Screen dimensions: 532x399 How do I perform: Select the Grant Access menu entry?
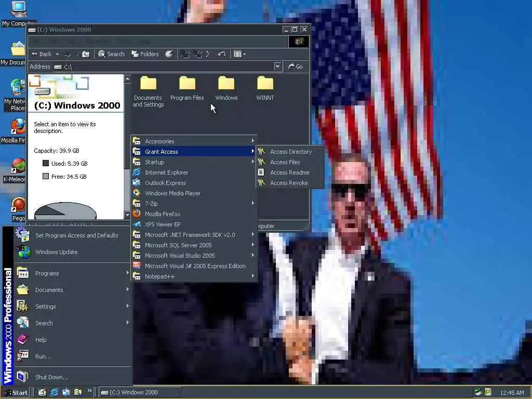pyautogui.click(x=194, y=152)
